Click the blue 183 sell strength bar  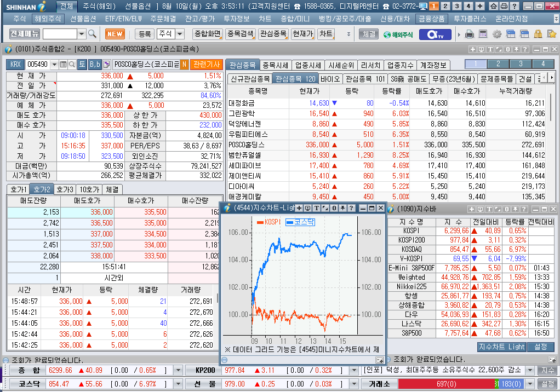pos(511,384)
